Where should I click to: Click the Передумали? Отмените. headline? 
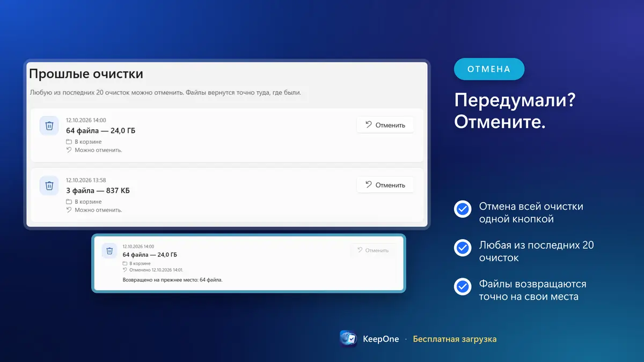coord(515,111)
